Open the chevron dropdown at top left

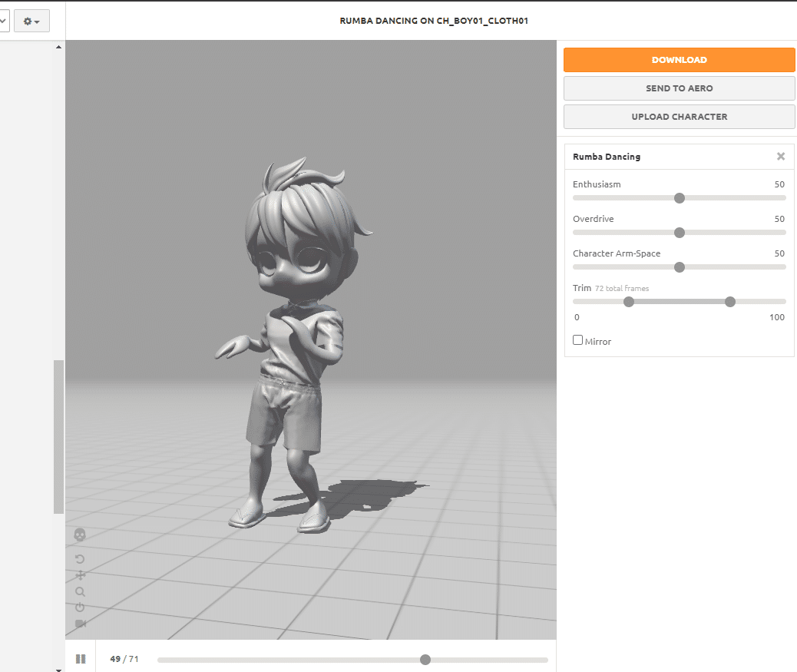click(3, 21)
